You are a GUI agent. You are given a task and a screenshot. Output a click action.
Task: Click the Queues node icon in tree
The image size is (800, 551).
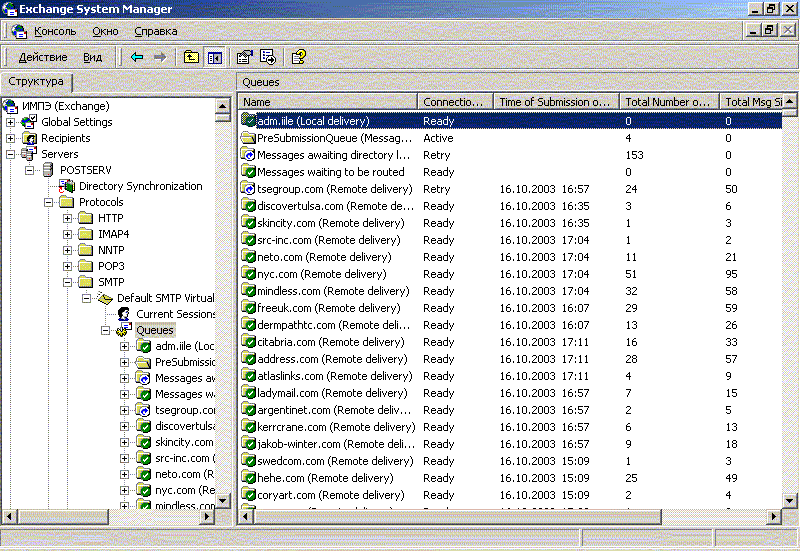coord(124,330)
